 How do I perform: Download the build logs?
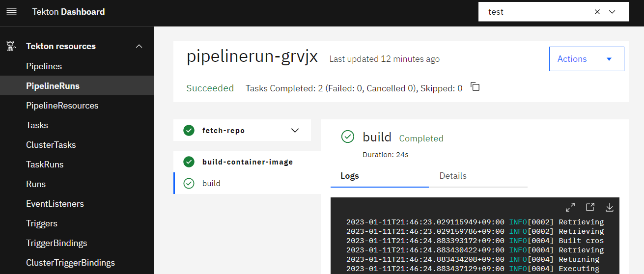point(610,208)
